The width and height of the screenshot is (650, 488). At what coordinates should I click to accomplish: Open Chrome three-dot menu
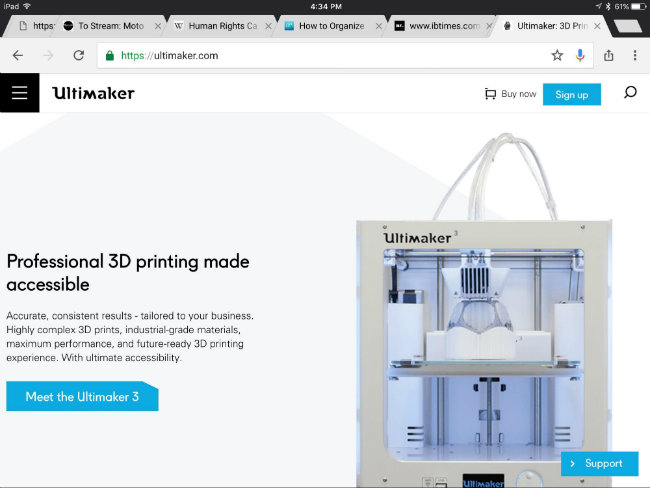click(635, 55)
